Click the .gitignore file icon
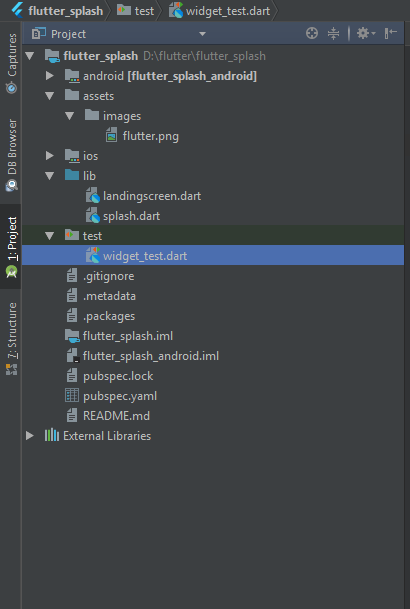The image size is (410, 609). coord(72,276)
